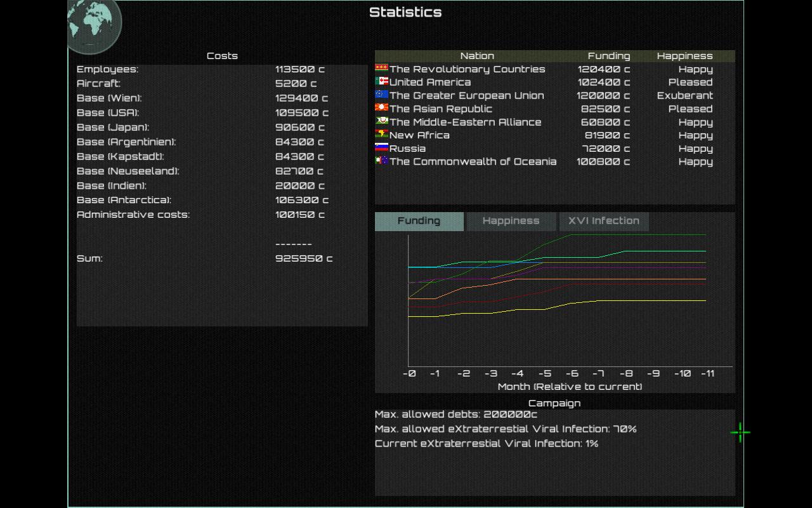
Task: Click the Nation column header
Action: coord(477,56)
